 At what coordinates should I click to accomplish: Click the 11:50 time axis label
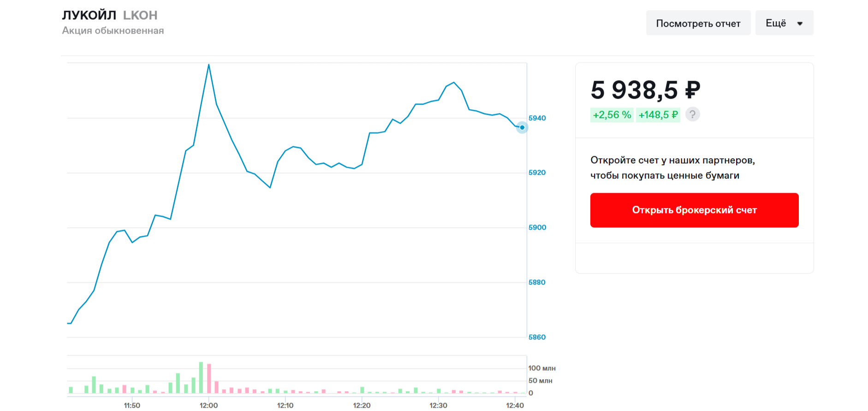point(132,405)
